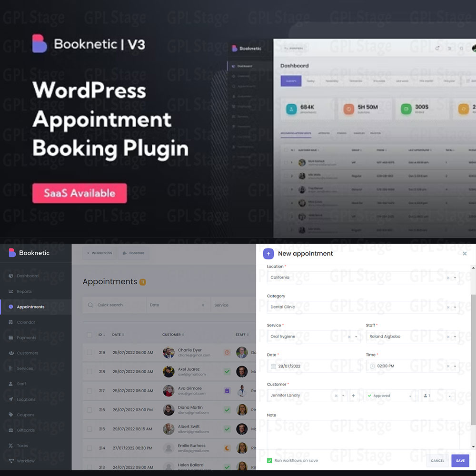Click the Giftcards gift icon in sidebar
Screen dimensions: 476x476
point(11,430)
